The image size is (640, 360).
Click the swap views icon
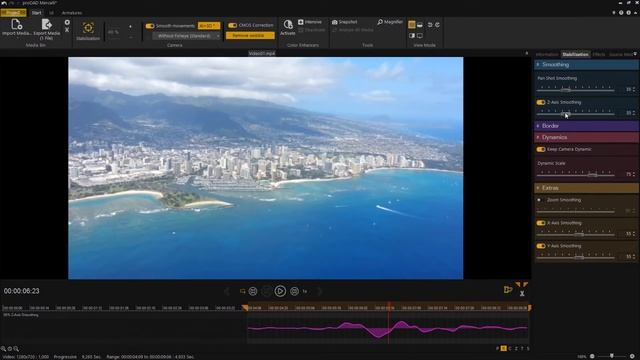[x=430, y=25]
